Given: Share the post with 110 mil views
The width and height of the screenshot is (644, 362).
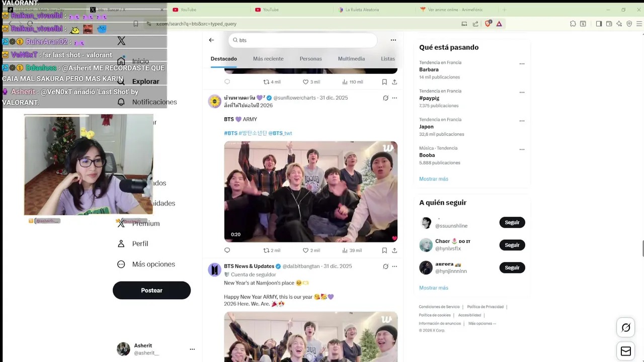Looking at the screenshot, I should (394, 82).
